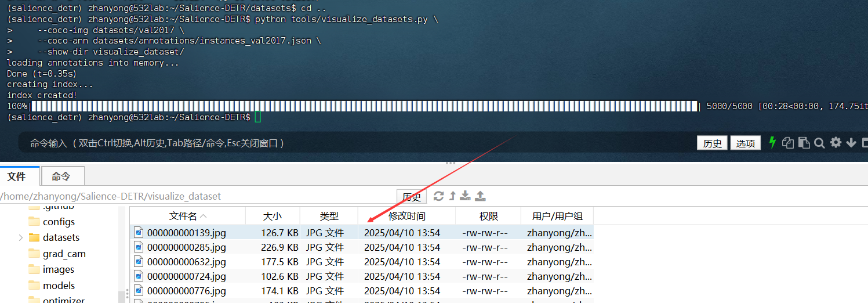The width and height of the screenshot is (868, 303).
Task: Open terminal settings via the gear icon
Action: click(836, 143)
